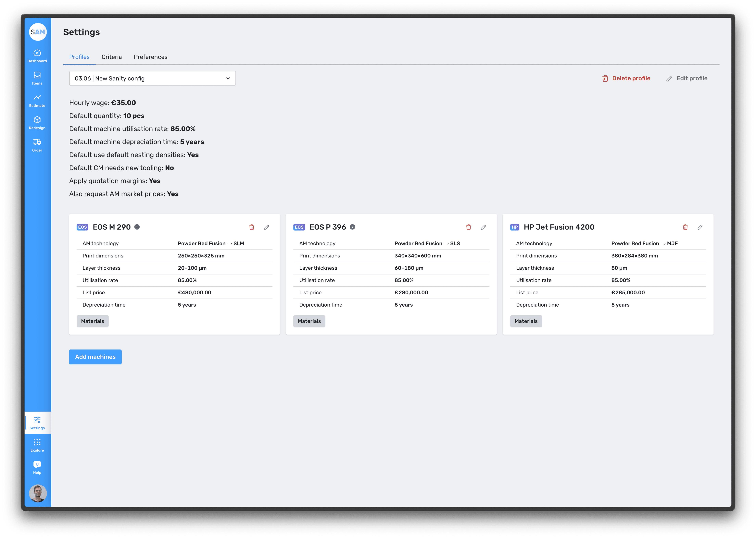Open the Dashboard sidebar icon

[x=37, y=56]
